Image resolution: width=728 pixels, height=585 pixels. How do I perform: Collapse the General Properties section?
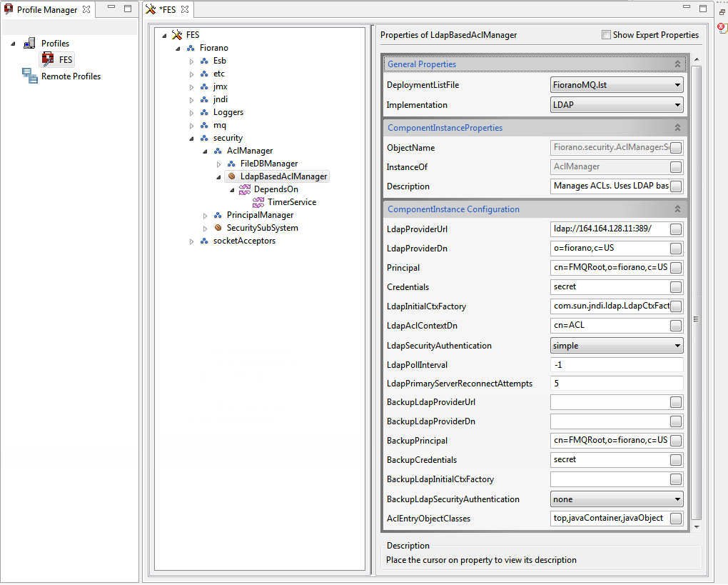coord(677,64)
